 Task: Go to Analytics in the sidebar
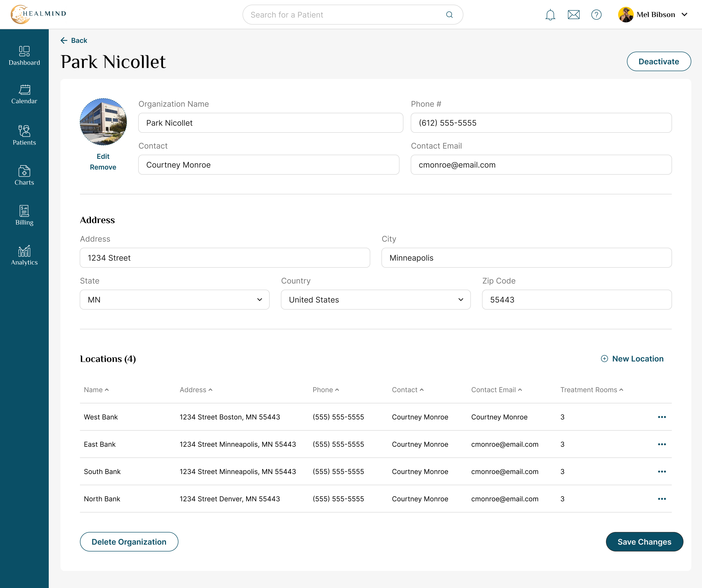click(24, 255)
